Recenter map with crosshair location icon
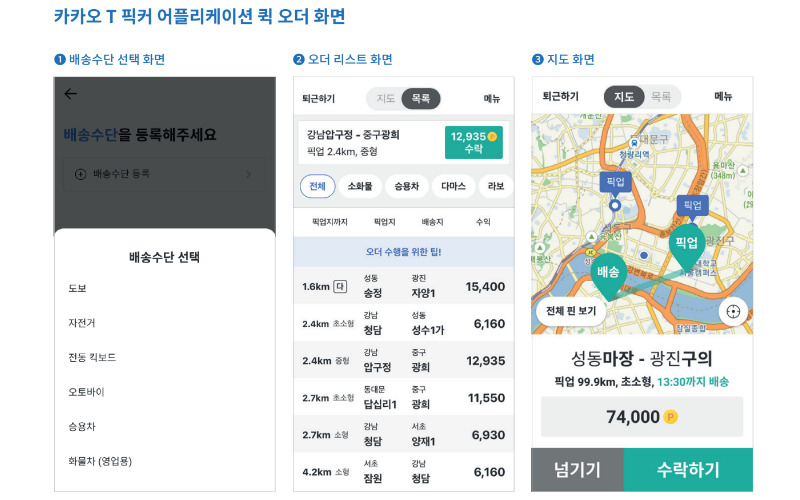The height and width of the screenshot is (500, 800). 733,311
